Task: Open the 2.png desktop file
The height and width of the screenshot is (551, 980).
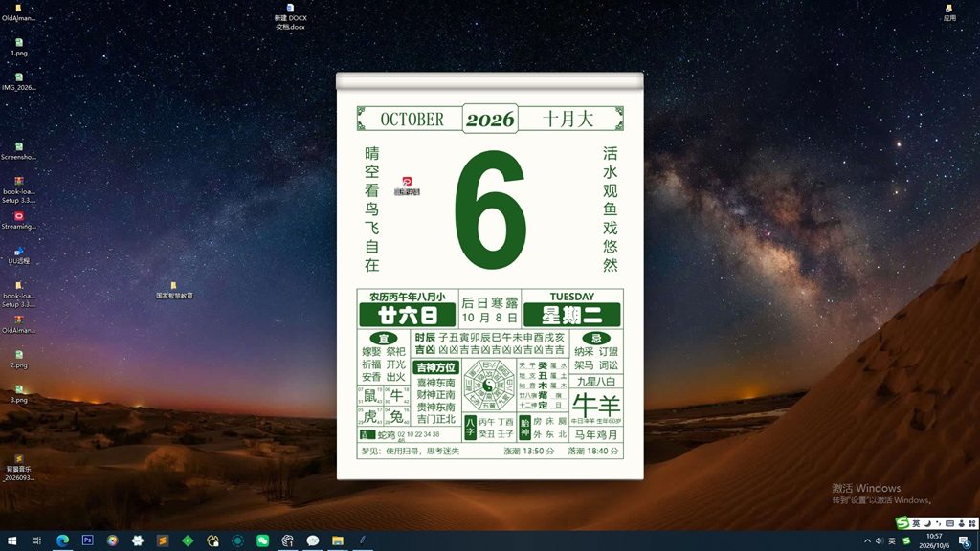Action: pyautogui.click(x=19, y=360)
